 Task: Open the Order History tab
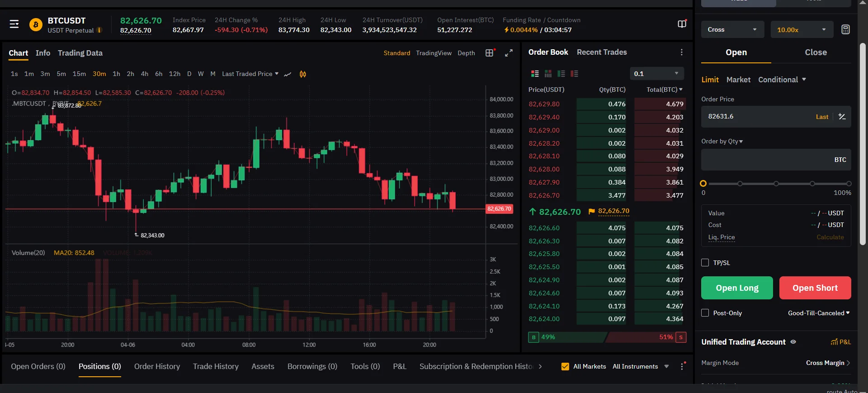pyautogui.click(x=157, y=366)
